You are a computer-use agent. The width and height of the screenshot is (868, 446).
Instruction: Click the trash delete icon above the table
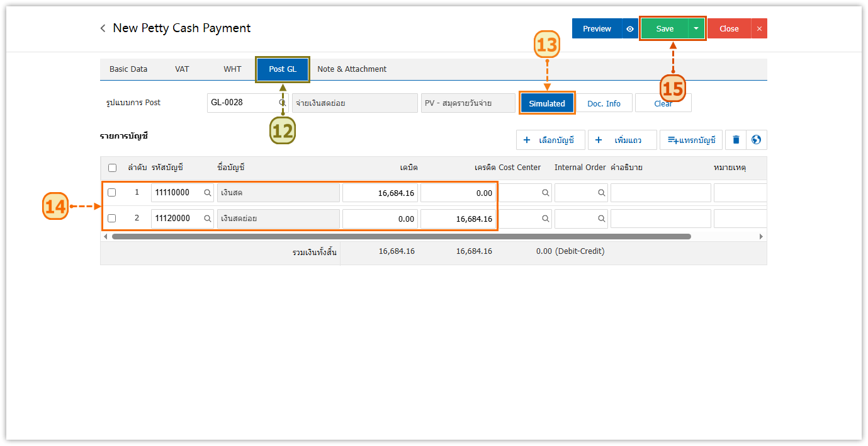tap(735, 140)
